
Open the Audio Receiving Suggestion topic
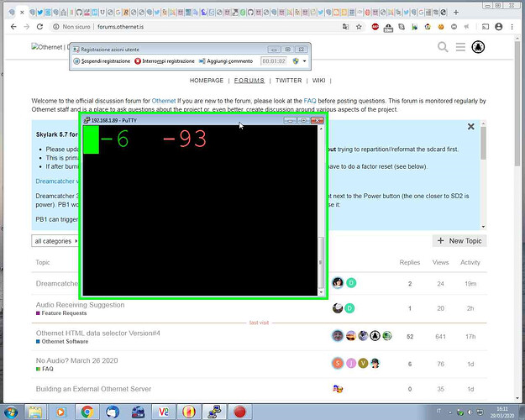(80, 305)
